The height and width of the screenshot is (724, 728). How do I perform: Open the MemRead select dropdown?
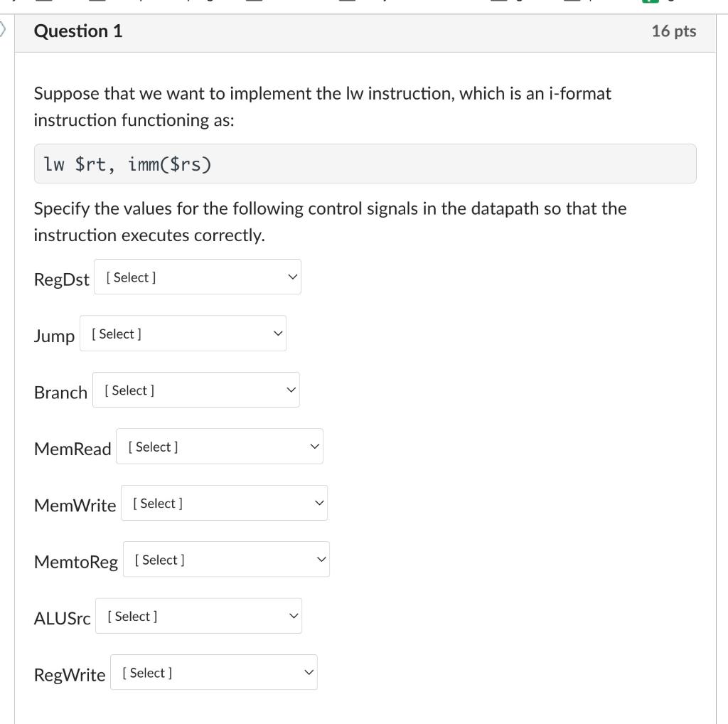pyautogui.click(x=220, y=446)
